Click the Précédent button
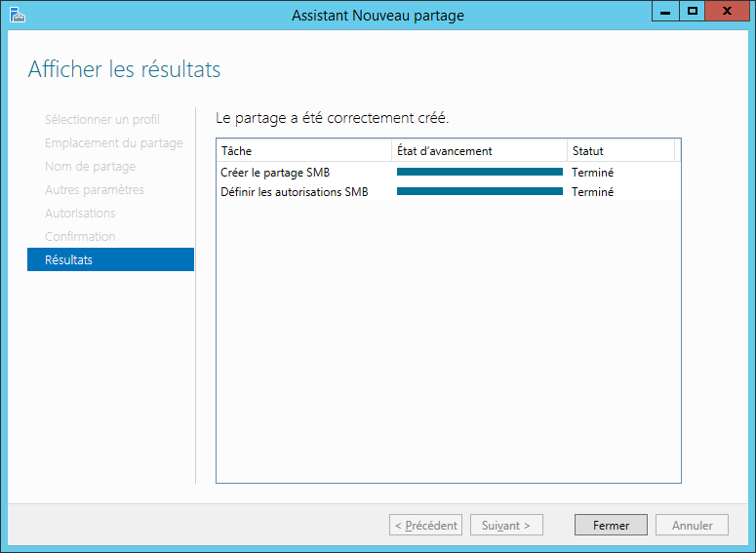Viewport: 756px width, 553px height. pos(425,525)
